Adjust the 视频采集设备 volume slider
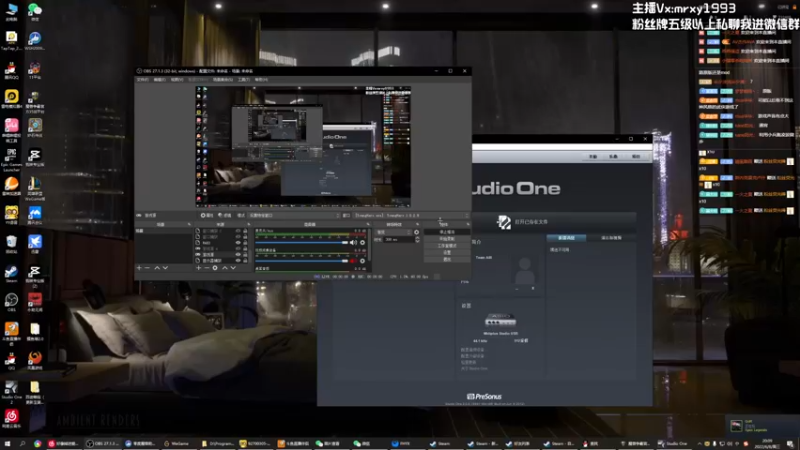Image resolution: width=800 pixels, height=450 pixels. coord(302,261)
